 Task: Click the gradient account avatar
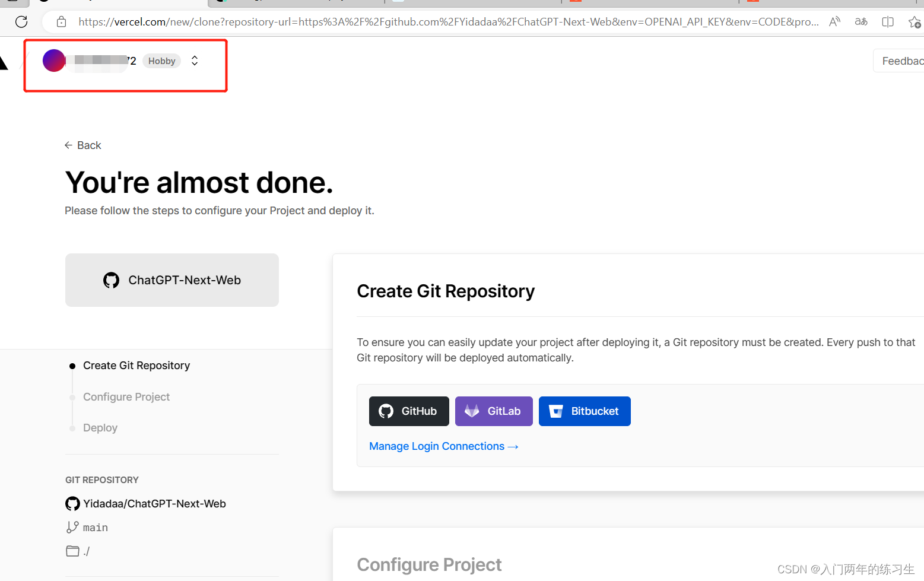coord(54,61)
